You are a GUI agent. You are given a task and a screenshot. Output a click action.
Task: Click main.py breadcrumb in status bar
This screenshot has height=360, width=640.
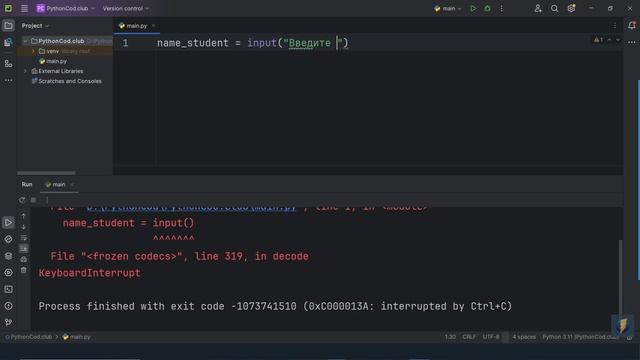[77, 337]
